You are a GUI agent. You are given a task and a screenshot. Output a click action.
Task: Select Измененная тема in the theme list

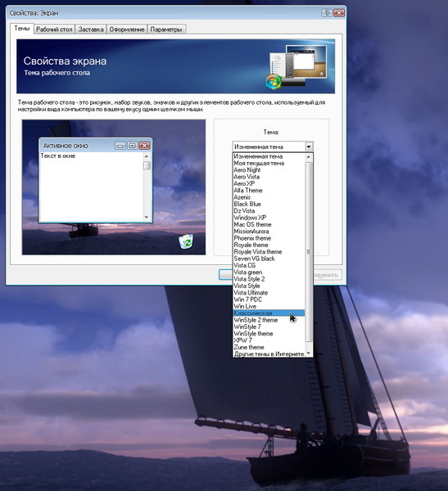tap(269, 156)
